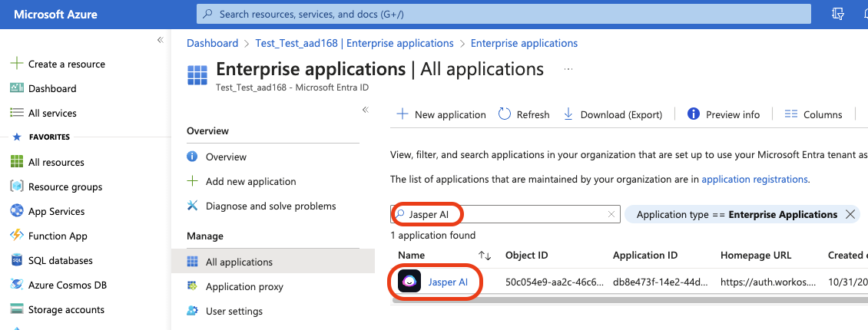Collapse the Enterprise applications menu pane
This screenshot has height=330, width=868.
[366, 111]
